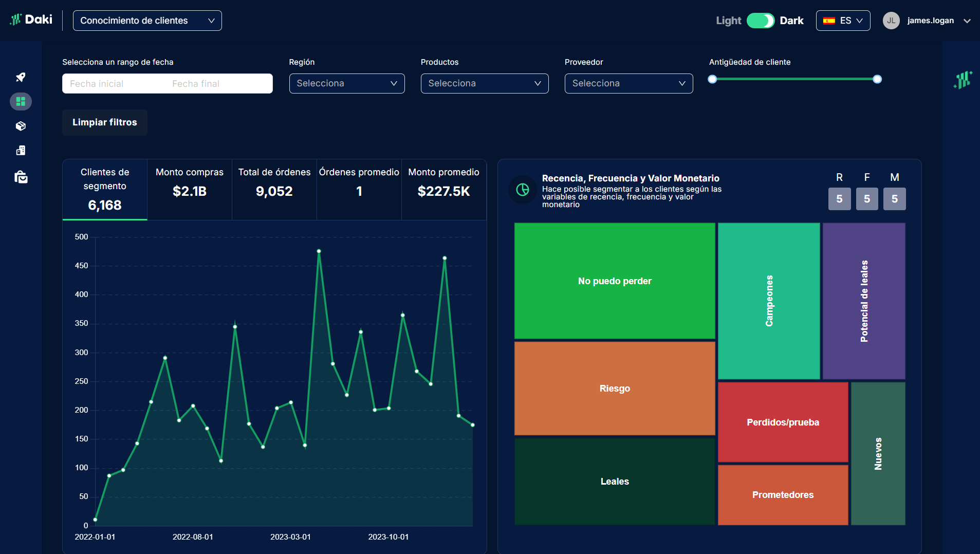Select the Monto compras tab
980x554 pixels.
[x=190, y=189]
